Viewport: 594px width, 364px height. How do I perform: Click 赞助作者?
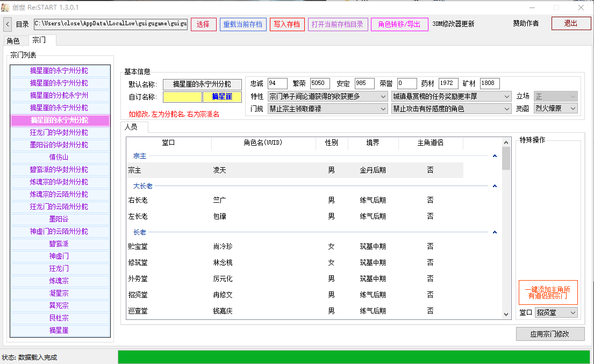point(526,23)
